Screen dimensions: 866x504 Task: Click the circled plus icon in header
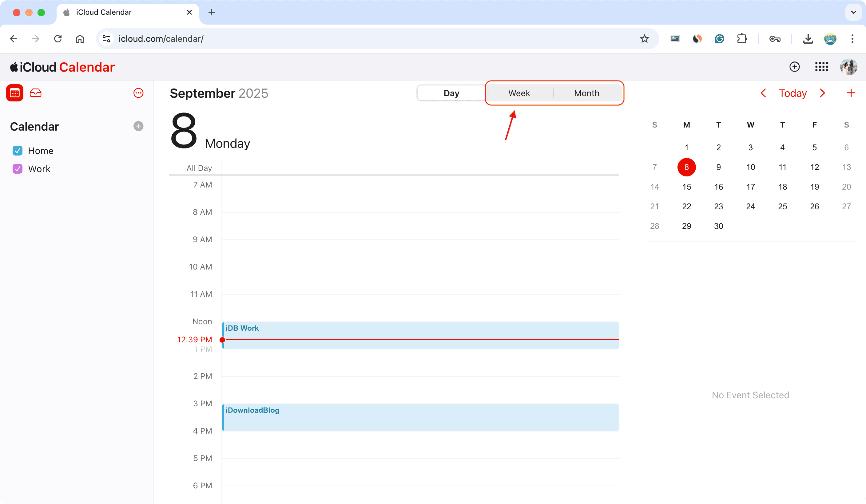click(x=794, y=67)
